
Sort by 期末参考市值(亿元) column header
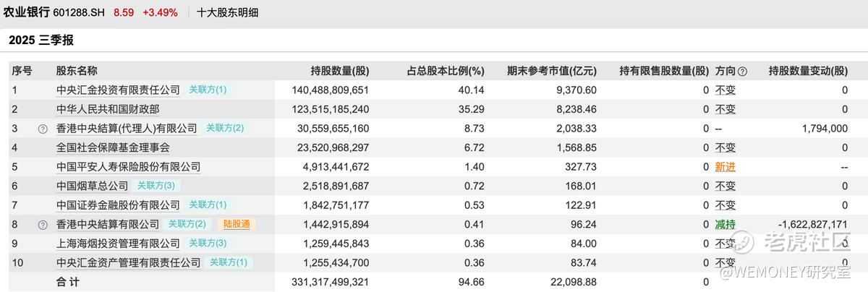click(x=552, y=71)
